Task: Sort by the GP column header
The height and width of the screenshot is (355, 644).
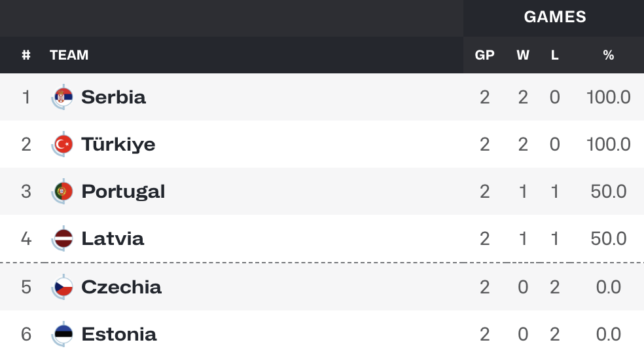Action: tap(485, 55)
